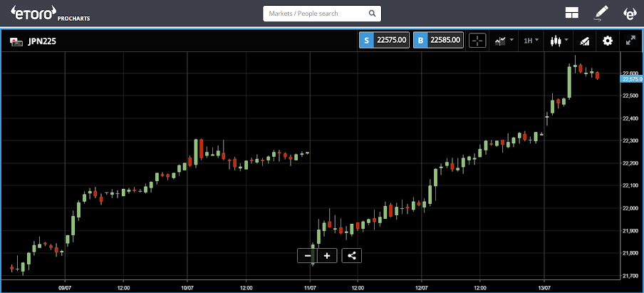Zoom in chart with plus button
644x293 pixels.
click(x=327, y=256)
